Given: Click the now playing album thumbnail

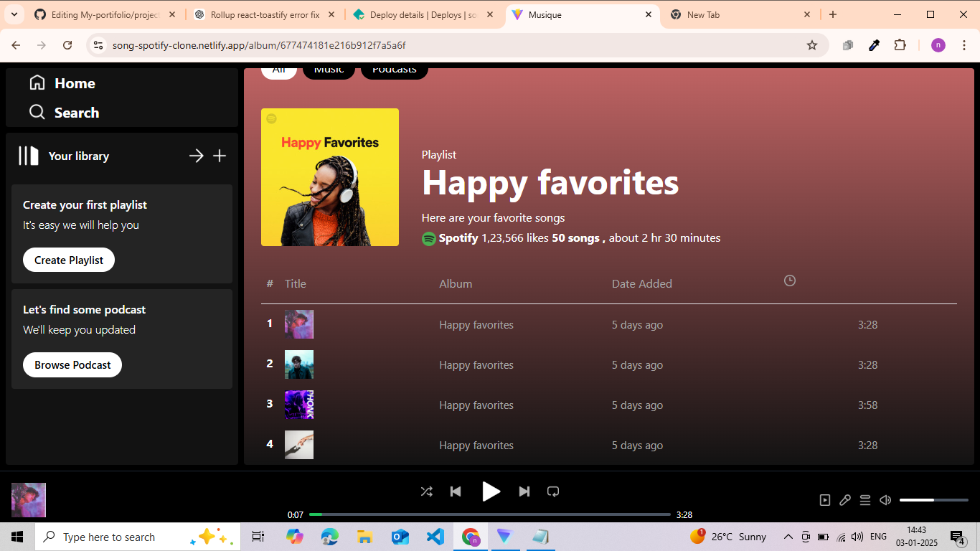Looking at the screenshot, I should (29, 500).
